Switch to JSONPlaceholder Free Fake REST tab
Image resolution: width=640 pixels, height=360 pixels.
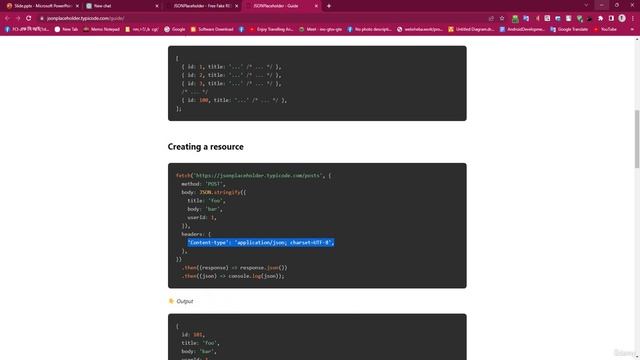[201, 6]
